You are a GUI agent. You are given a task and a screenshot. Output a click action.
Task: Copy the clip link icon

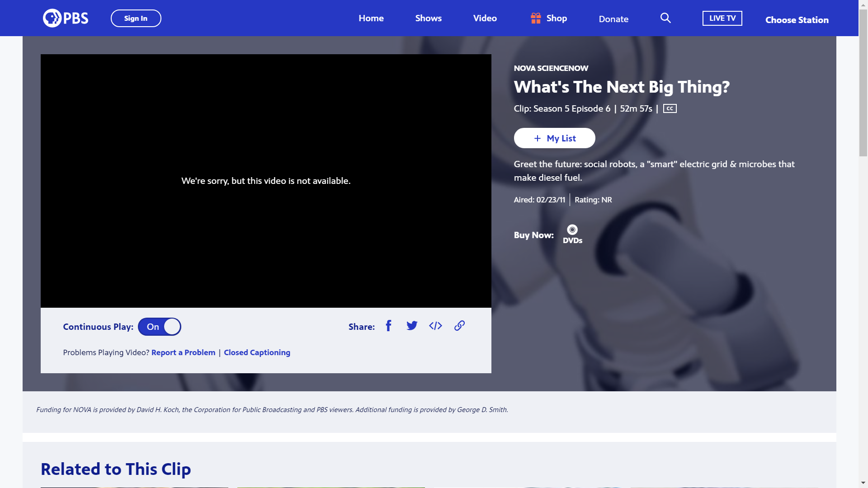[x=459, y=326]
